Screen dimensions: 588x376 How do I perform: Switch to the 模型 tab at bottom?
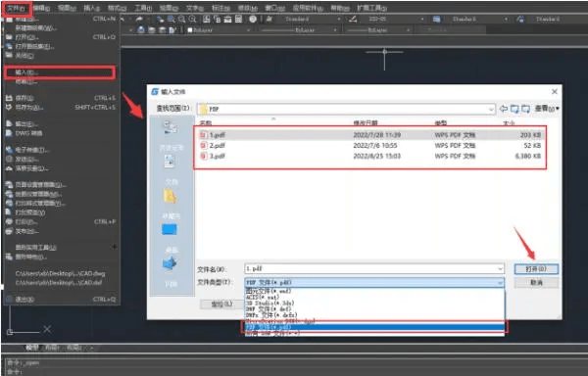[31, 348]
